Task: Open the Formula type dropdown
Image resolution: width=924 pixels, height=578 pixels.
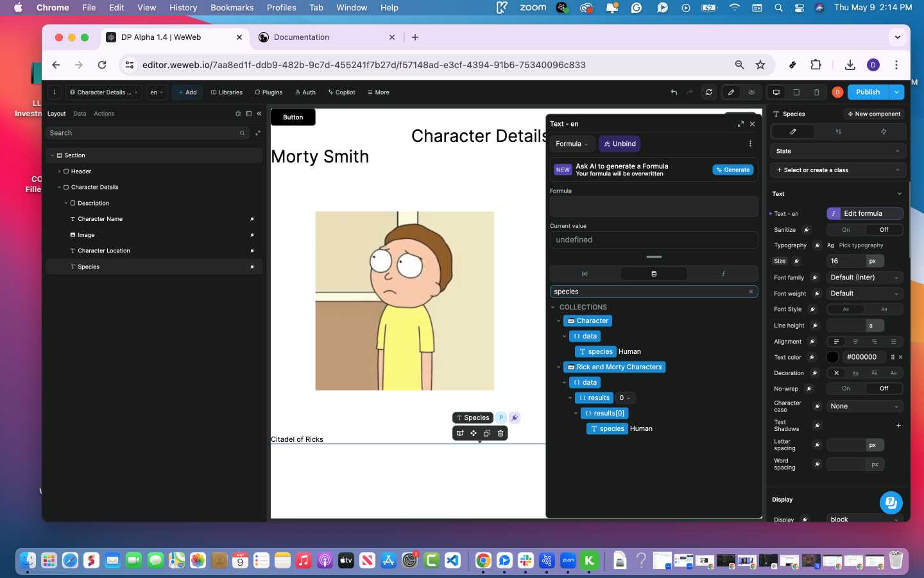Action: [572, 144]
